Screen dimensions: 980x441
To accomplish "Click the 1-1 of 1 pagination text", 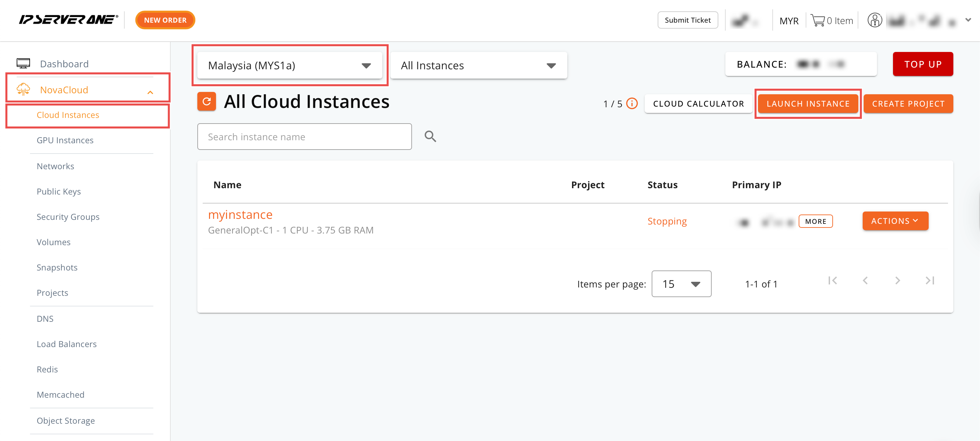I will pyautogui.click(x=761, y=284).
